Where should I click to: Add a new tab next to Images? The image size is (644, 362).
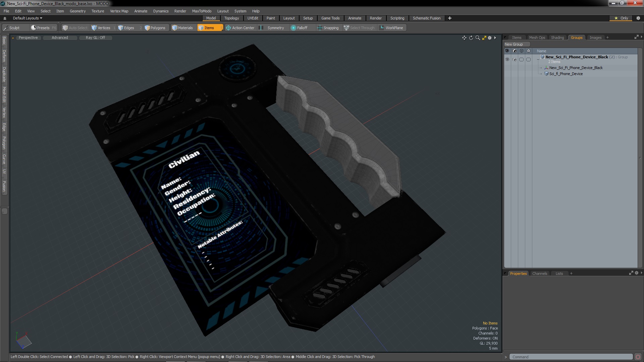pyautogui.click(x=607, y=38)
